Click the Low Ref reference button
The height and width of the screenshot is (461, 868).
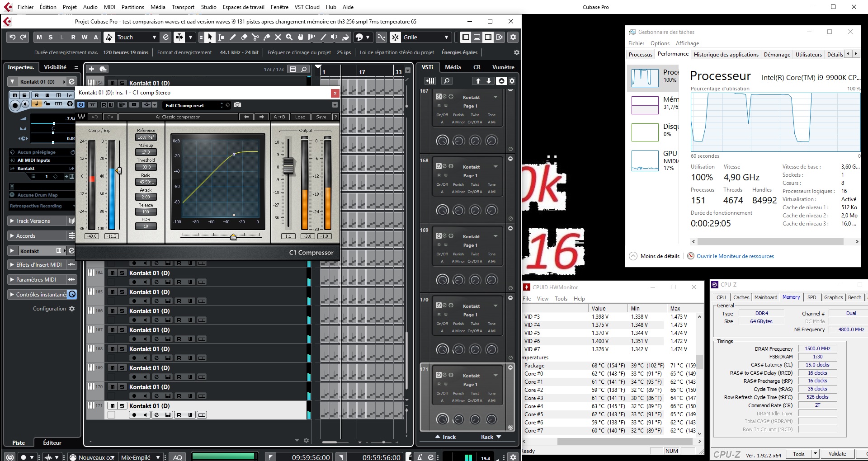point(146,137)
